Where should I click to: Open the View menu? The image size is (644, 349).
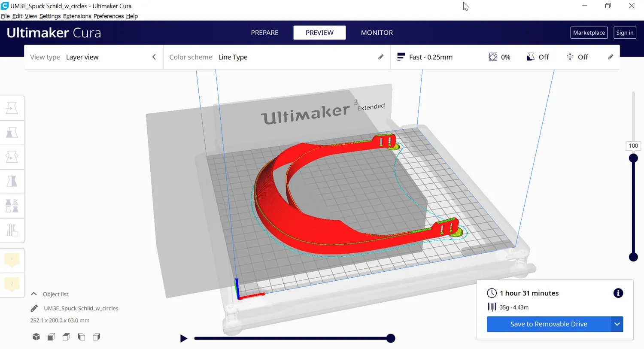[x=31, y=16]
